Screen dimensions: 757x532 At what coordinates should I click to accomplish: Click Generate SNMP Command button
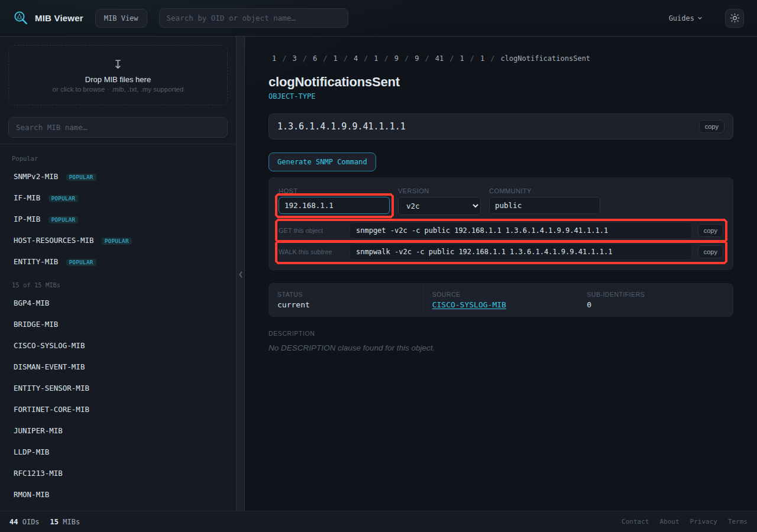pyautogui.click(x=322, y=162)
